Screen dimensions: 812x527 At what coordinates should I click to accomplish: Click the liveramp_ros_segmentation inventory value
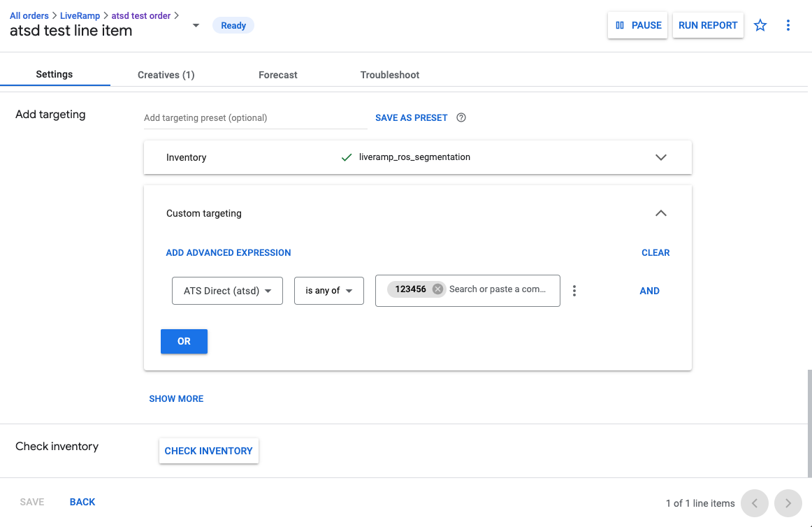(414, 157)
